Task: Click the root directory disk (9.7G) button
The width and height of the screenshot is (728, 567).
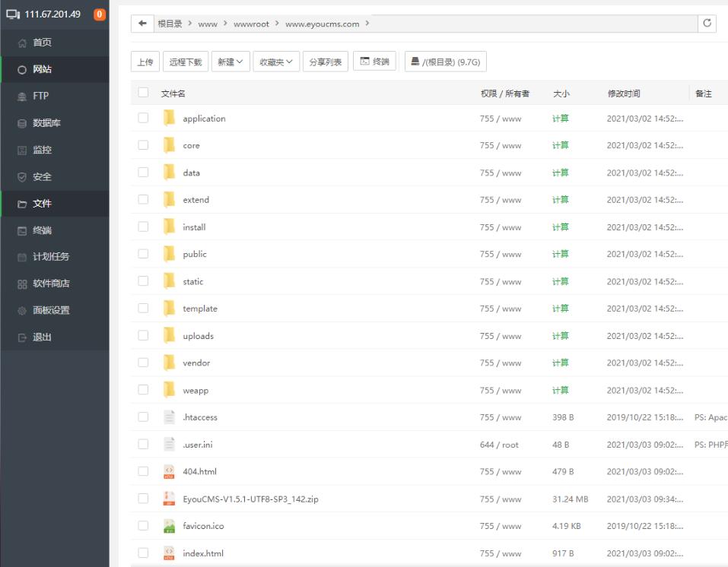Action: 445,62
